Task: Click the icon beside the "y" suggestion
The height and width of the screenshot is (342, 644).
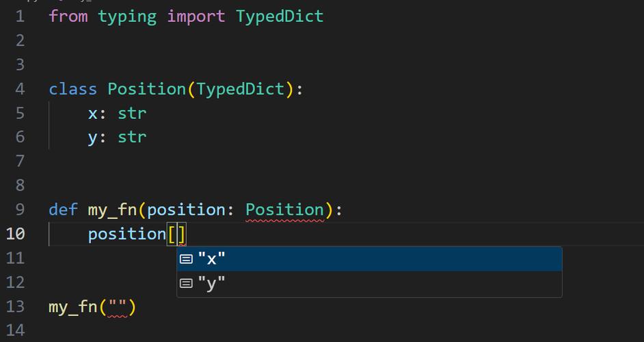Action: [186, 283]
